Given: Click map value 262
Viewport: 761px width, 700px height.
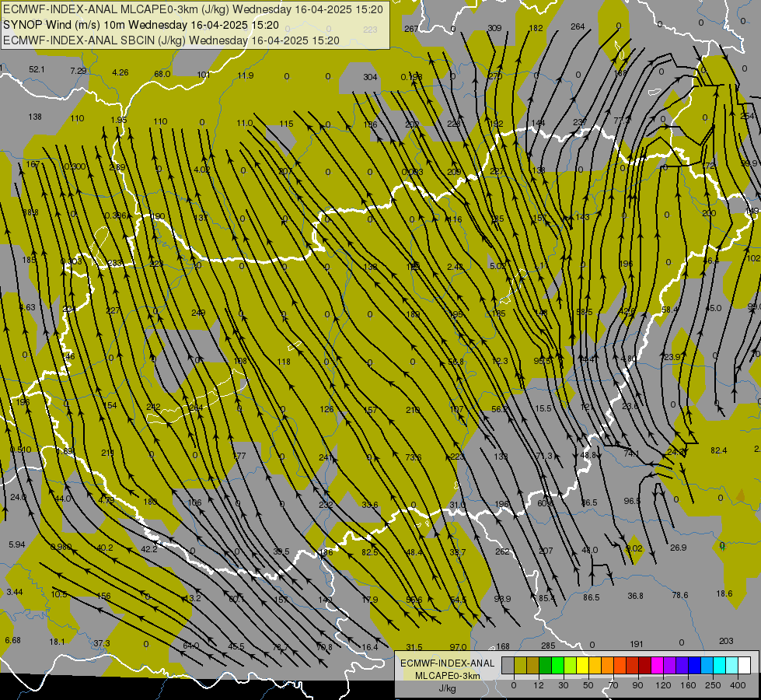Looking at the screenshot, I should tap(502, 551).
